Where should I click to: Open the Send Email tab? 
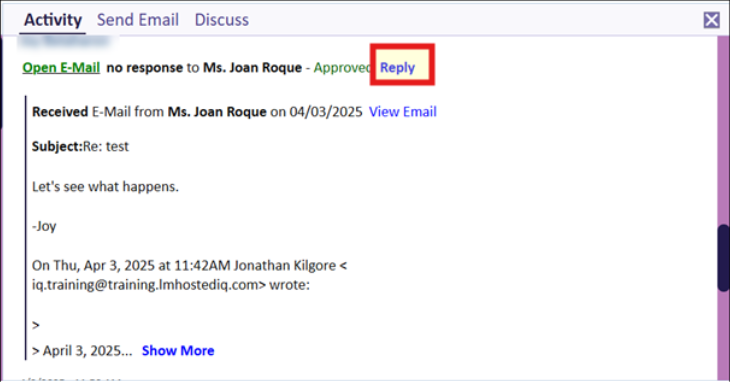click(x=138, y=20)
